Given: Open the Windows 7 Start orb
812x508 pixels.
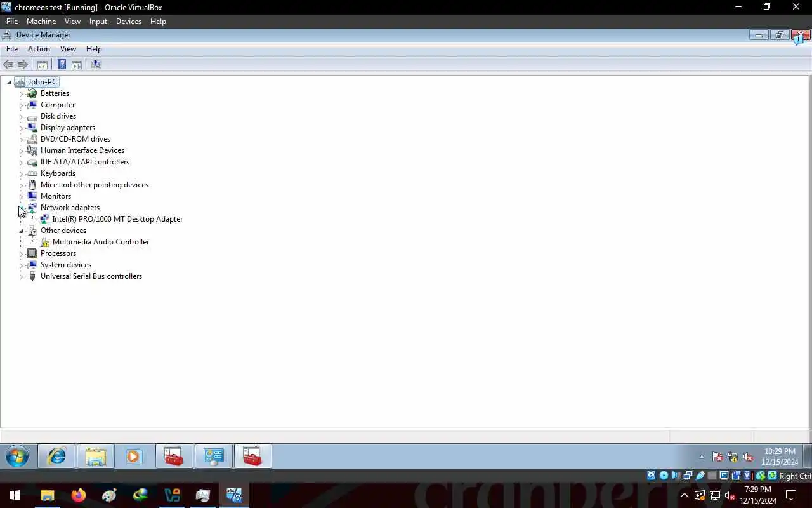Looking at the screenshot, I should (x=17, y=456).
